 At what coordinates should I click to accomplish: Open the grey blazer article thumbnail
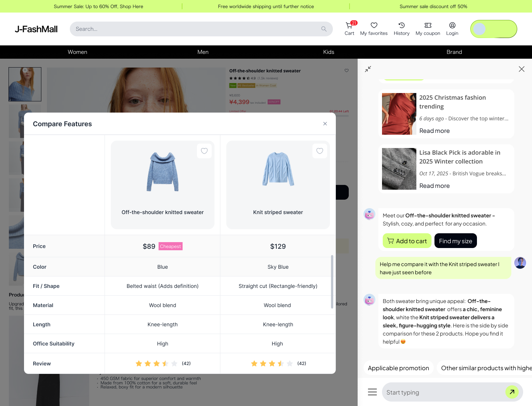[399, 169]
